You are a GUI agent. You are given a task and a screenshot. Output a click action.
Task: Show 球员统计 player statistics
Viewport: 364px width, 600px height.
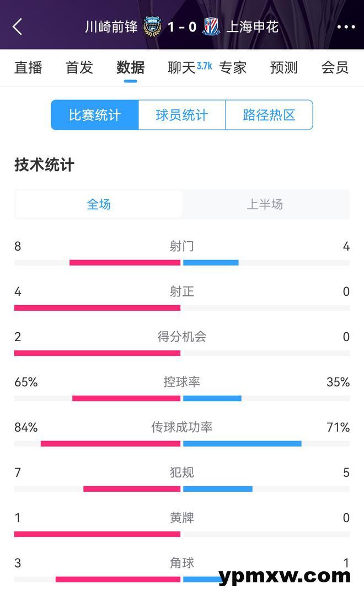182,115
